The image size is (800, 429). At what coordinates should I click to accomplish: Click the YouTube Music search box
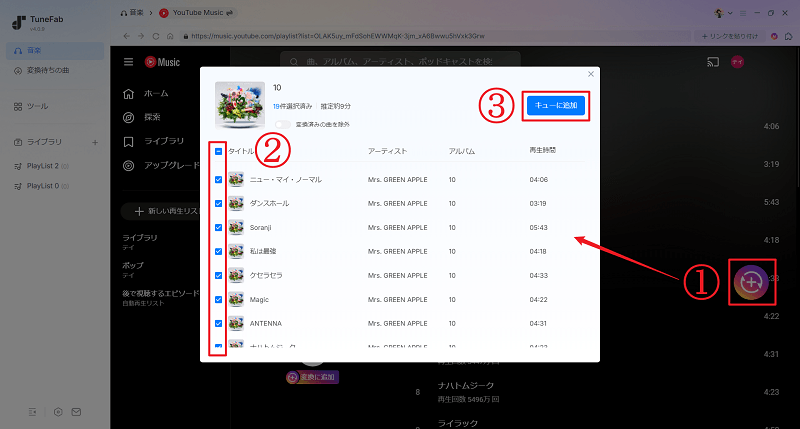401,62
